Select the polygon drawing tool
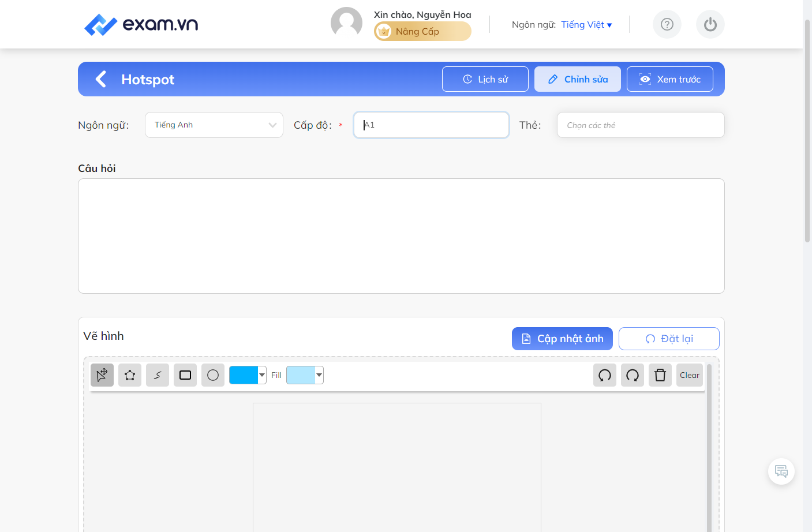Screen dimensions: 812x532 point(130,375)
